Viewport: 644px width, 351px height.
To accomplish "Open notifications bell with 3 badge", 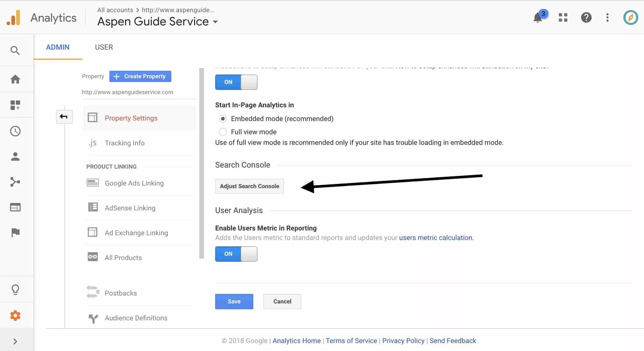I will pos(539,17).
